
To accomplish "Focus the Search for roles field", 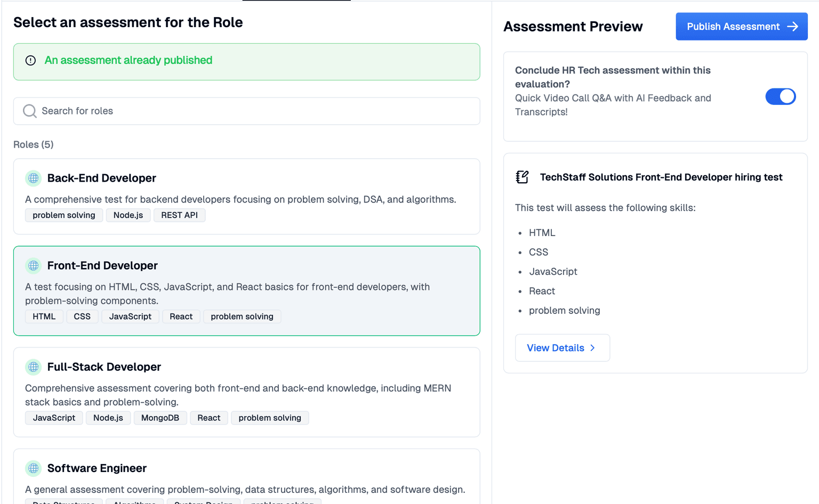I will [x=247, y=111].
